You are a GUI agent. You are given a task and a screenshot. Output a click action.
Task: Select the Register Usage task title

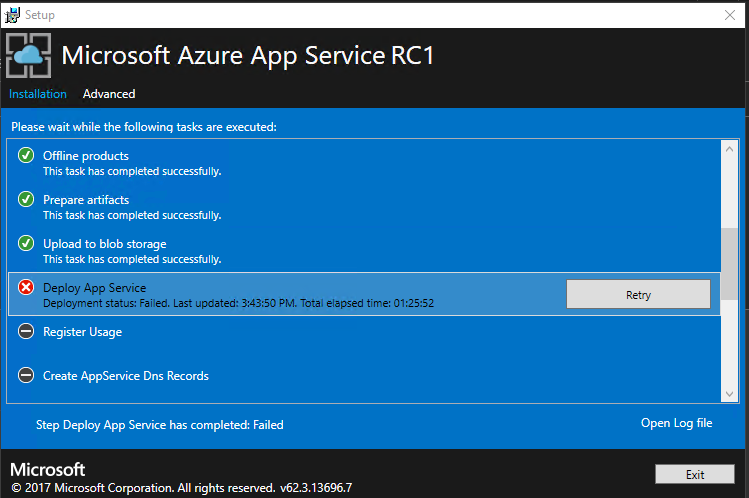coord(82,332)
